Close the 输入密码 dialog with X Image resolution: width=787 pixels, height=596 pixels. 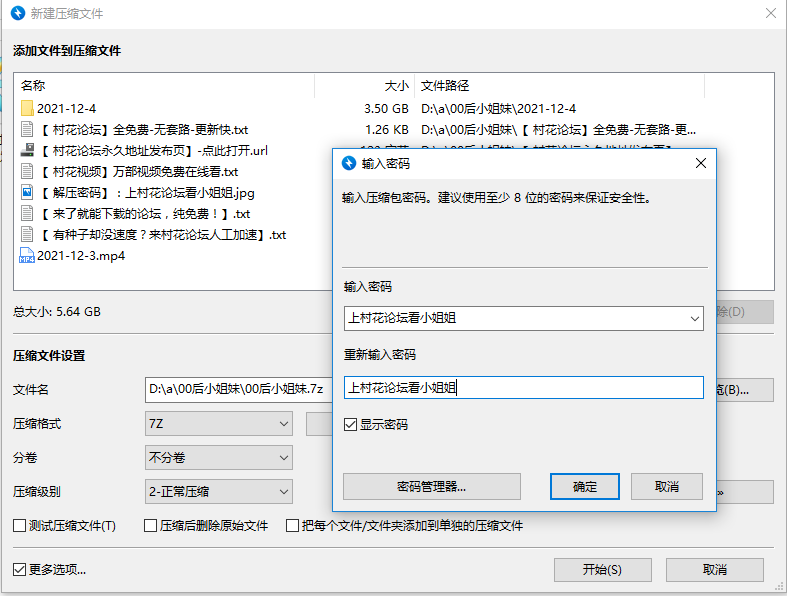click(x=701, y=163)
